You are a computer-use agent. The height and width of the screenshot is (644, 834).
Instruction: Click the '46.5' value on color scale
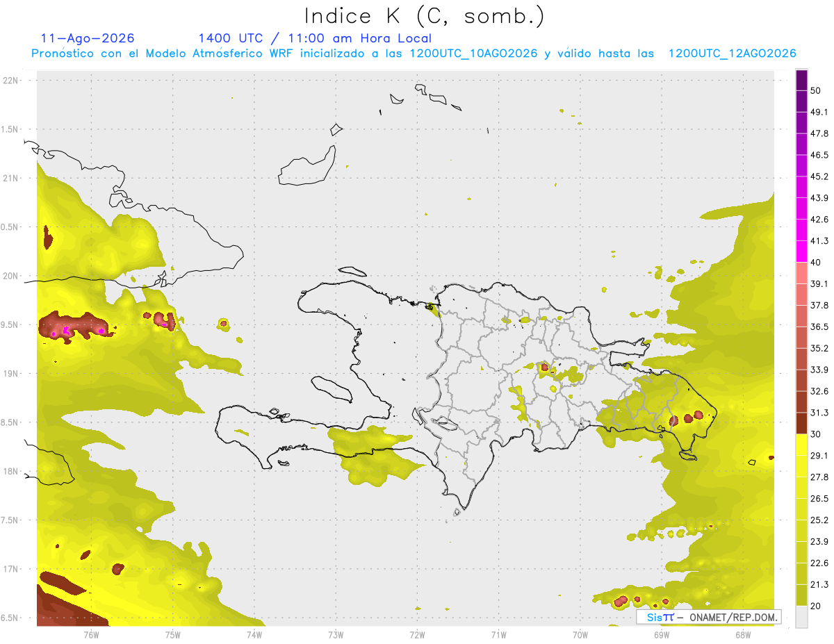819,155
